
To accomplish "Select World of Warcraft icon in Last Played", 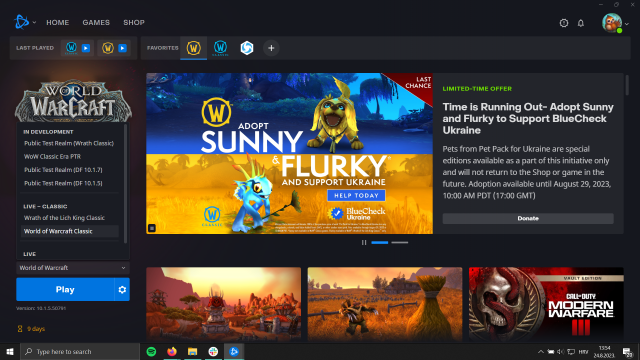I will [x=108, y=48].
